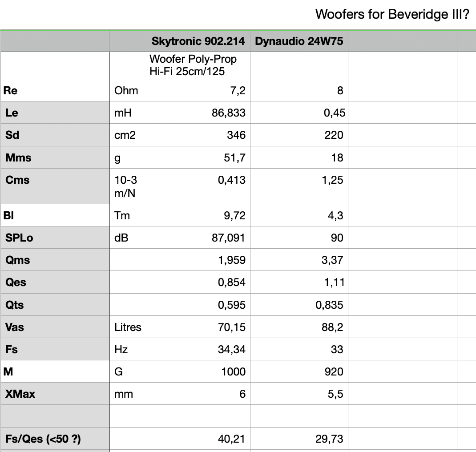
Task: Select Dynaudio Mms value 18
Action: click(299, 157)
